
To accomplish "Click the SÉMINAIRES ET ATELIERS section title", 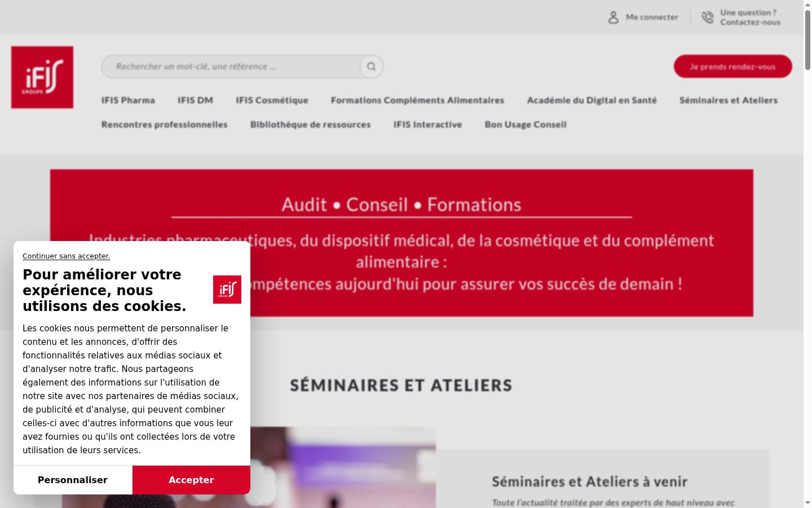I will point(401,386).
